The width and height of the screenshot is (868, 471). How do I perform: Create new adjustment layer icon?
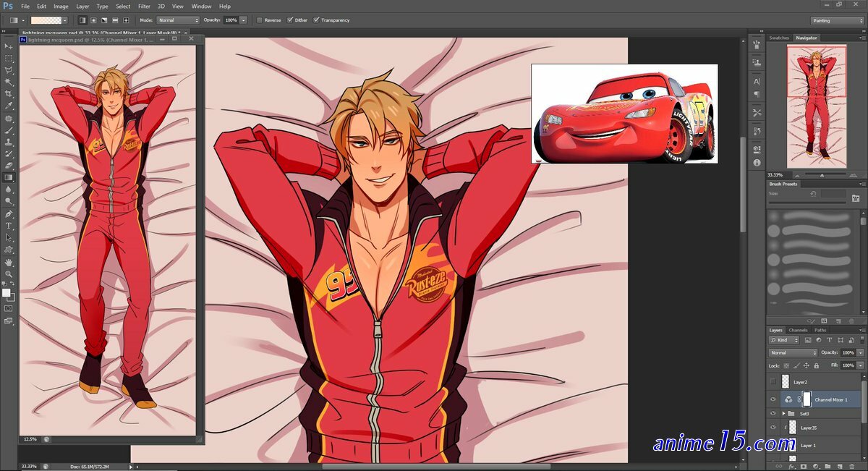coord(815,466)
